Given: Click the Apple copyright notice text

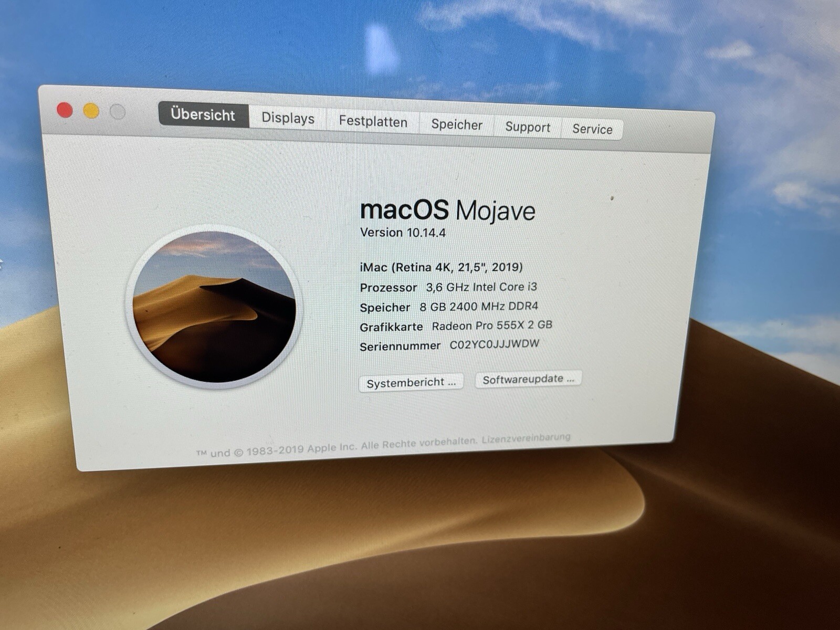Looking at the screenshot, I should pos(337,446).
